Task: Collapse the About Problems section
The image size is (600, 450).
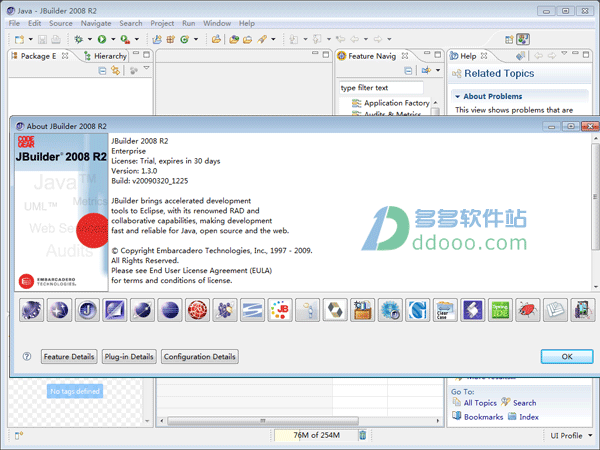Action: 457,96
